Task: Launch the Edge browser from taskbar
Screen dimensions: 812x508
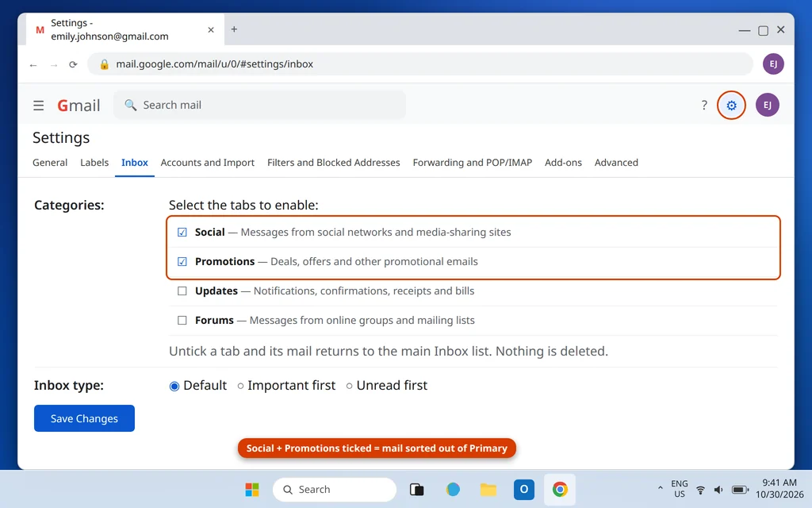Action: (453, 489)
